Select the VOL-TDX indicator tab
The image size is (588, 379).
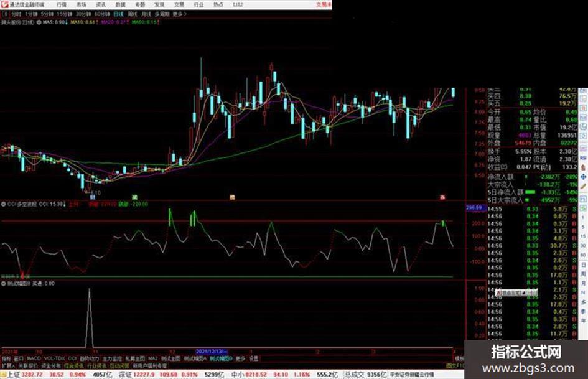(x=54, y=358)
